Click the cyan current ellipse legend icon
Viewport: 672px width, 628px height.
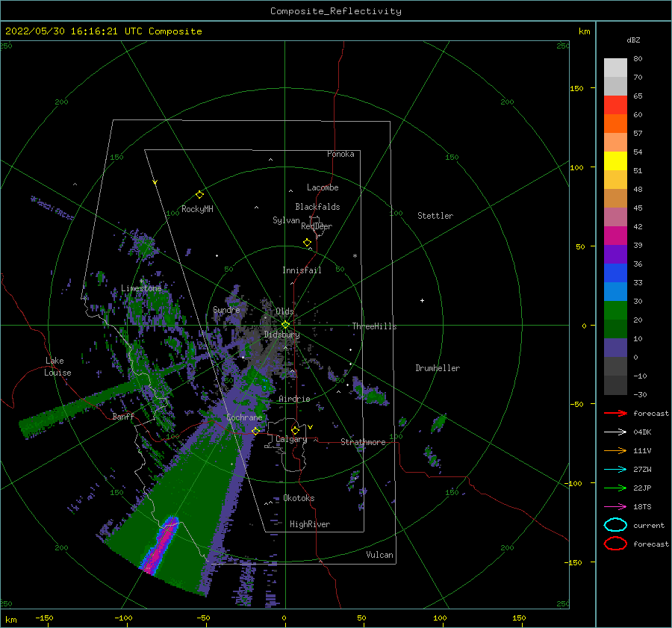[615, 525]
